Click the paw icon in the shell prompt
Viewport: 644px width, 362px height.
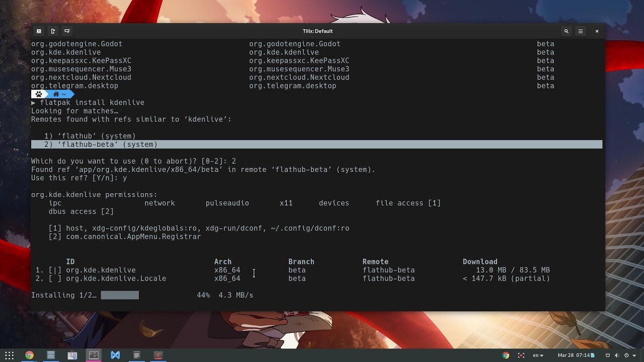pos(39,94)
